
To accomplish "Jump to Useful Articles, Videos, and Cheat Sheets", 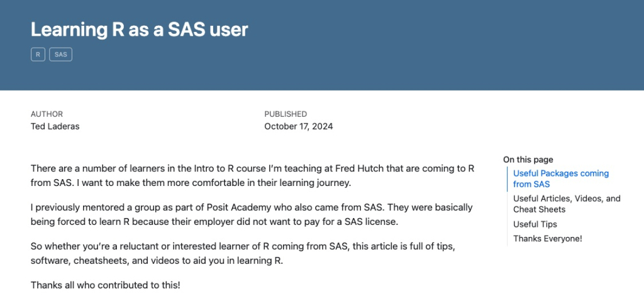I will (567, 204).
